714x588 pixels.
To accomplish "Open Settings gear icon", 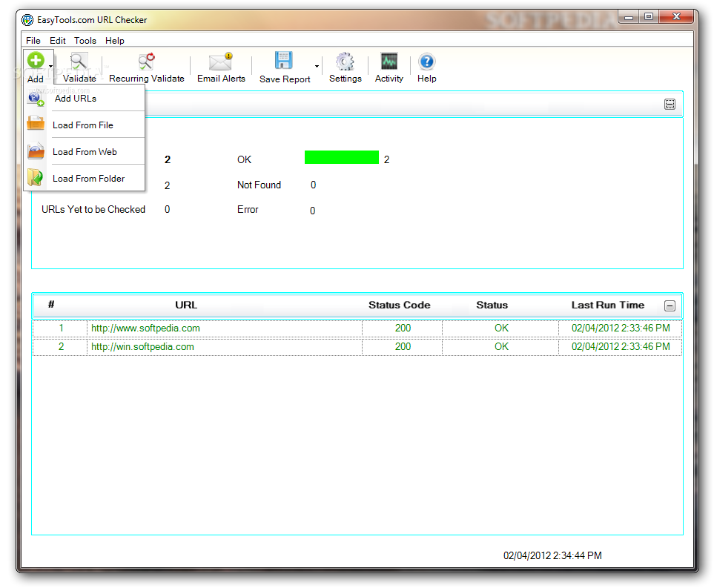I will tap(345, 62).
